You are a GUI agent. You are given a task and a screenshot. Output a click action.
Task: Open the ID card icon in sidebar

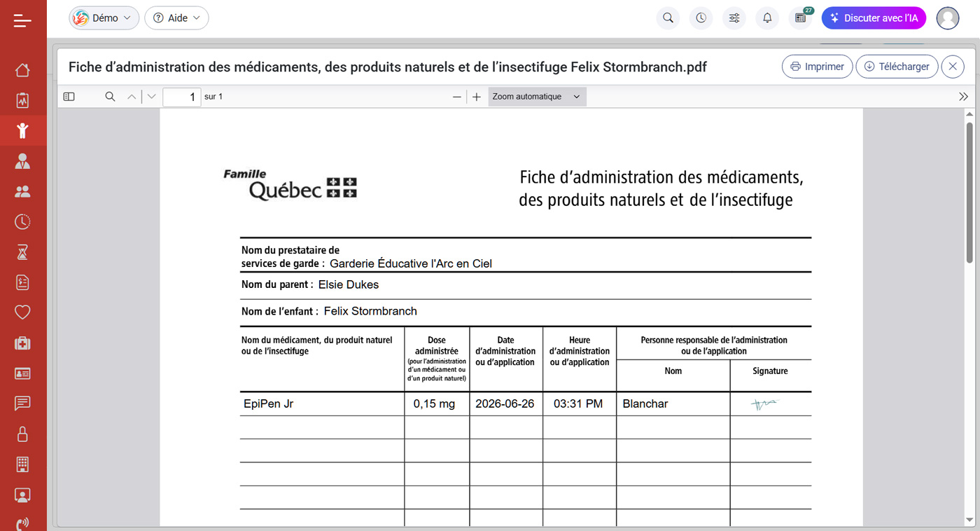point(22,373)
